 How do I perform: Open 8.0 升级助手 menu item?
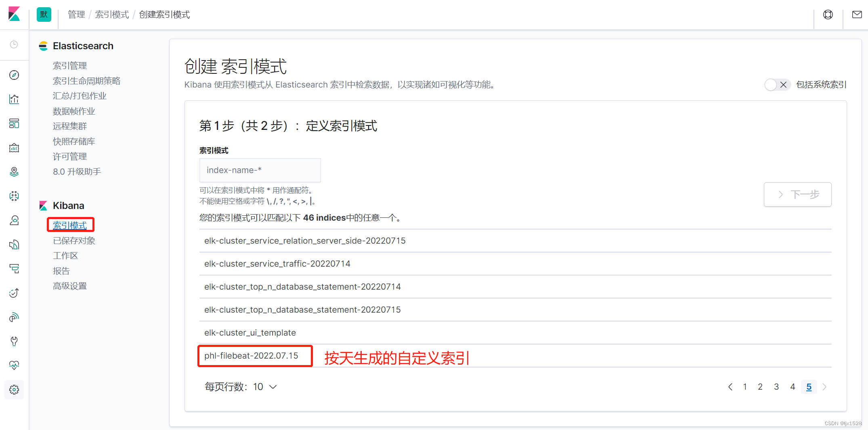[x=77, y=171]
